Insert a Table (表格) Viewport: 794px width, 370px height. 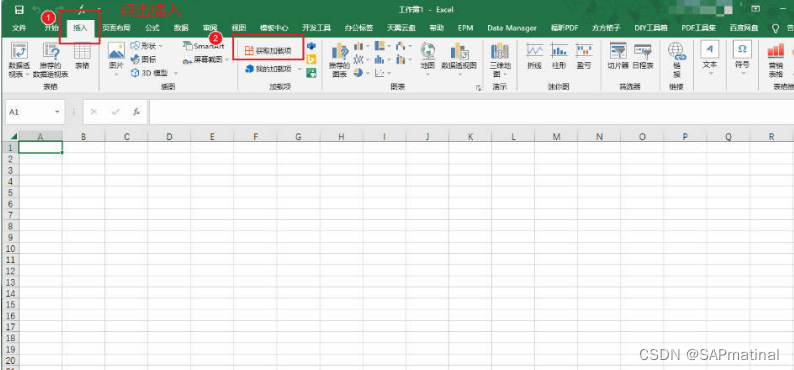click(82, 56)
